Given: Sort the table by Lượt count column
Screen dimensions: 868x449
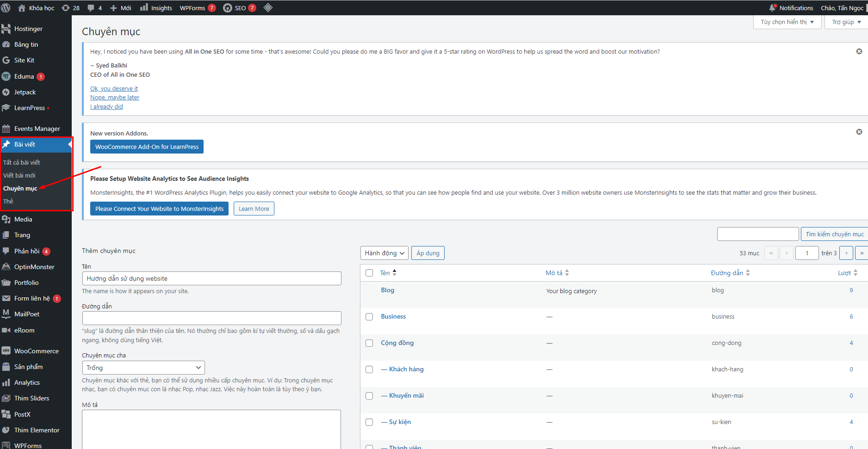Looking at the screenshot, I should [x=848, y=273].
